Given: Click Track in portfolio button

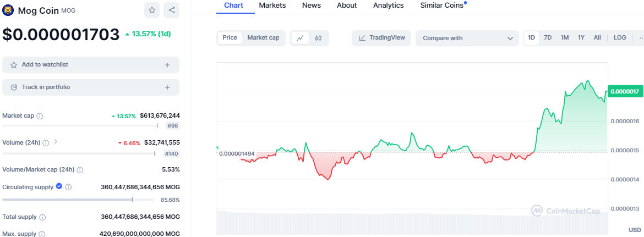Looking at the screenshot, I should pyautogui.click(x=91, y=87).
